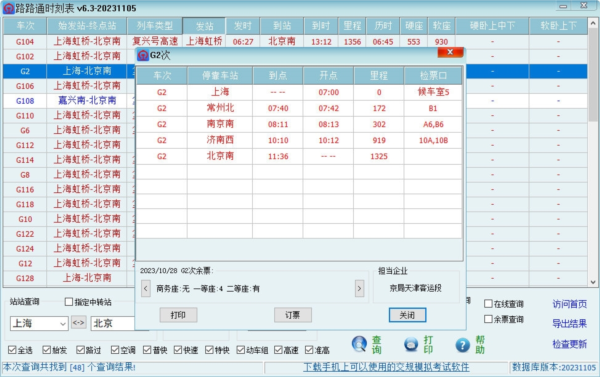Viewport: 600px width, 377px height.
Task: Click the 检查更新 link
Action: tap(569, 344)
